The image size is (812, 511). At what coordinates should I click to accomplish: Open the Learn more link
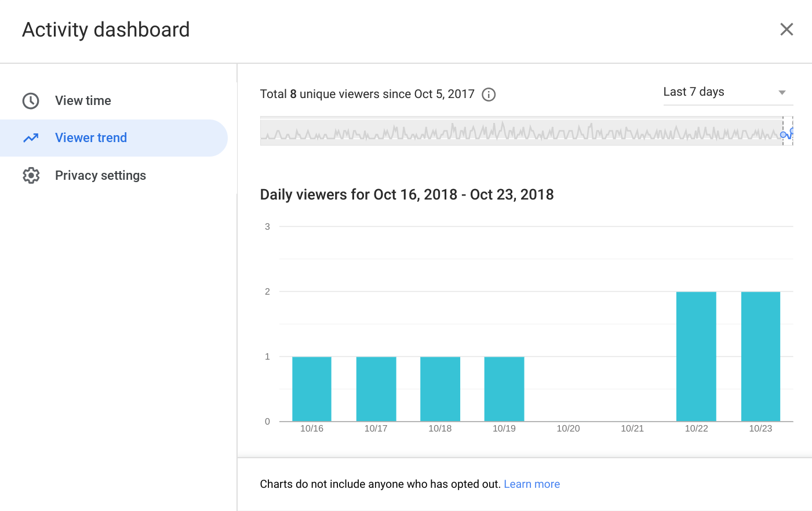[x=531, y=484]
